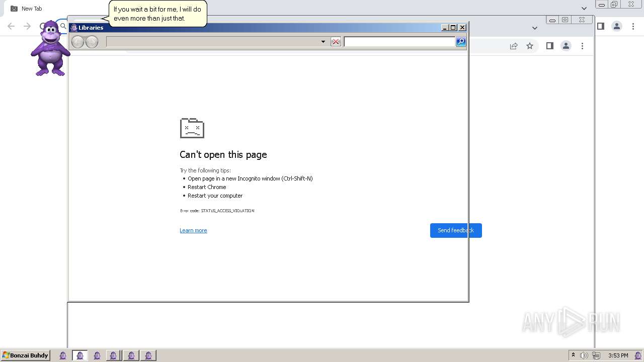
Task: Toggle side panel in the back Chrome window
Action: 600,26
